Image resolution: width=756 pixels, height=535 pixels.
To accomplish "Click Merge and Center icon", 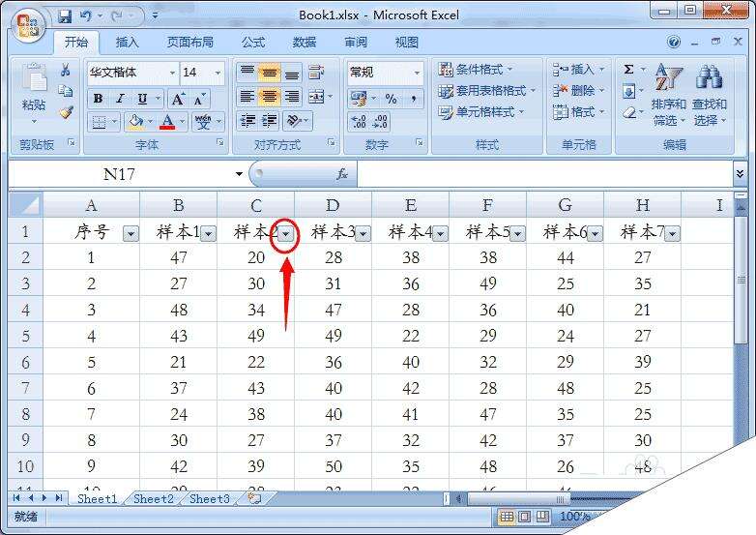I will (x=316, y=97).
